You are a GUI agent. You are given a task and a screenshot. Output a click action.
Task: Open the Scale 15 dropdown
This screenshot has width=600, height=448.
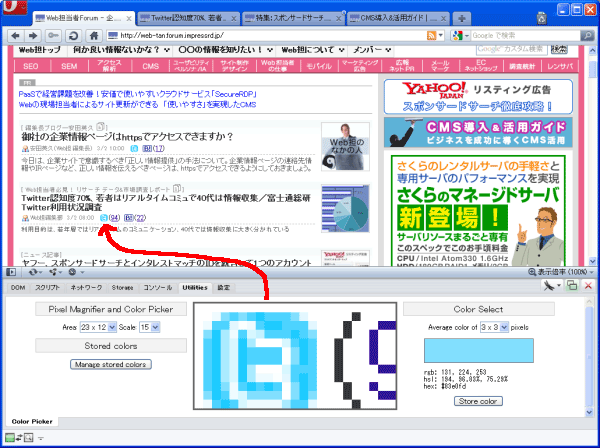(150, 327)
